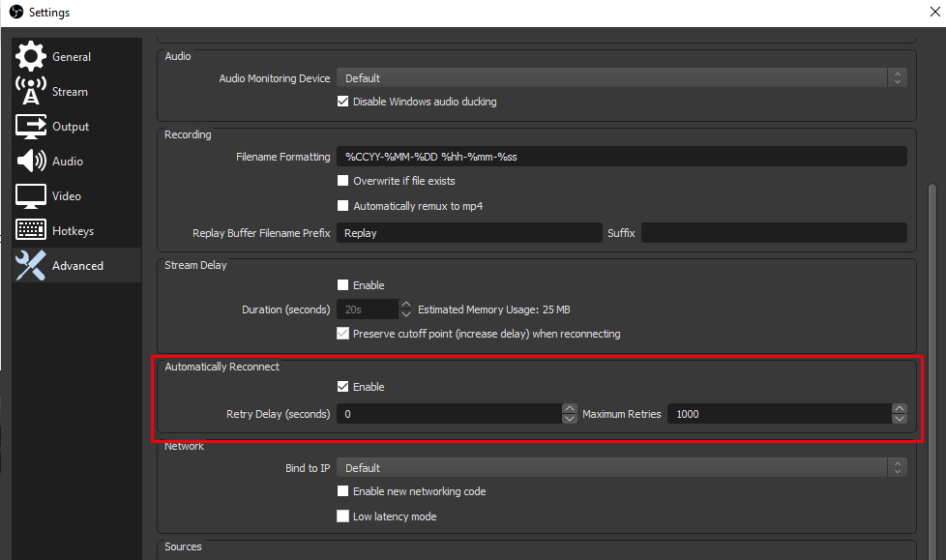This screenshot has height=560, width=946.
Task: Click the Network group title
Action: tap(184, 446)
